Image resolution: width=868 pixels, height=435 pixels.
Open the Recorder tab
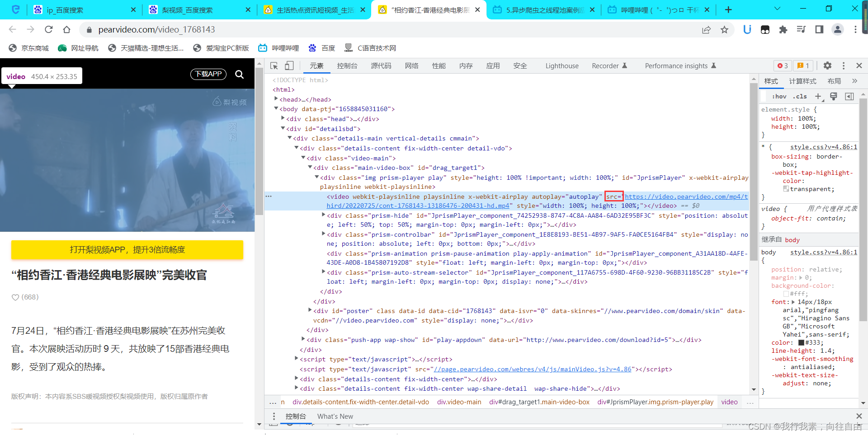point(609,66)
